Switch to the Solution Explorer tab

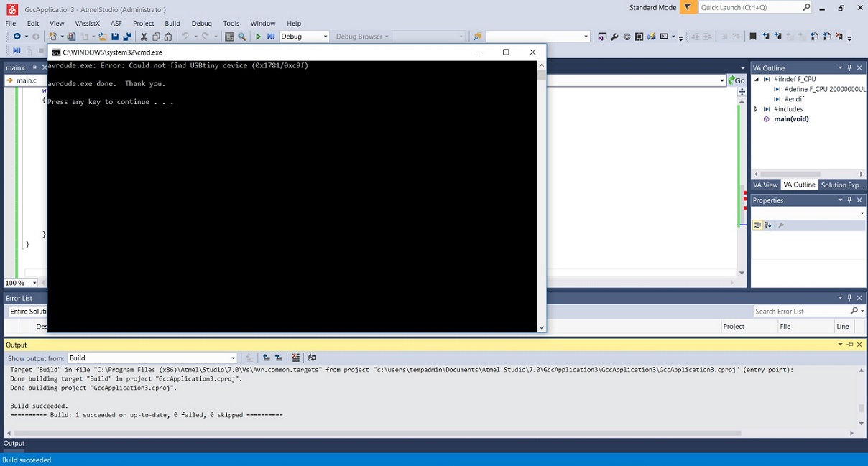coord(842,185)
